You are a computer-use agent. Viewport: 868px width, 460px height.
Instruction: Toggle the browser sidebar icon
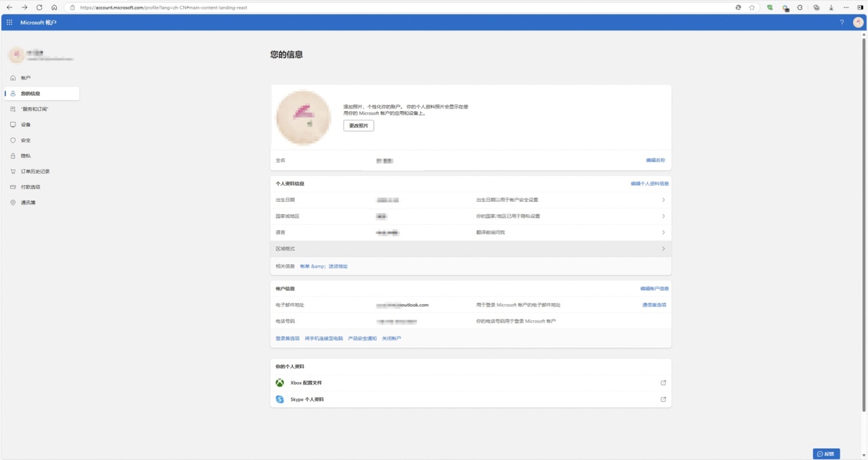click(x=861, y=7)
